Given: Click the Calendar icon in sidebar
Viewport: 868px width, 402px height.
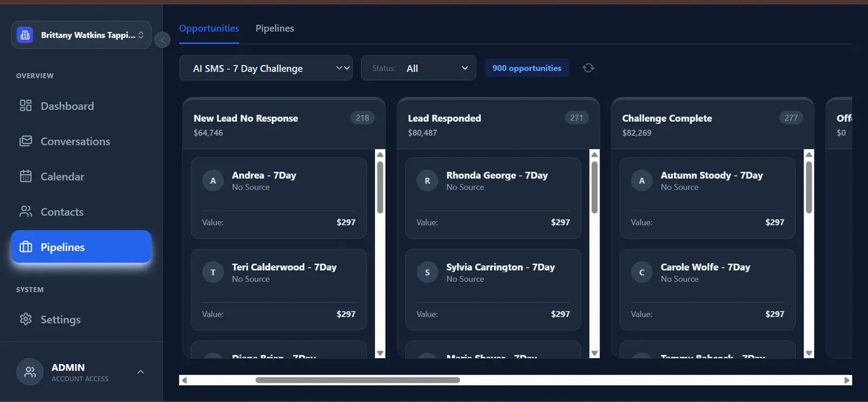Looking at the screenshot, I should pyautogui.click(x=25, y=176).
